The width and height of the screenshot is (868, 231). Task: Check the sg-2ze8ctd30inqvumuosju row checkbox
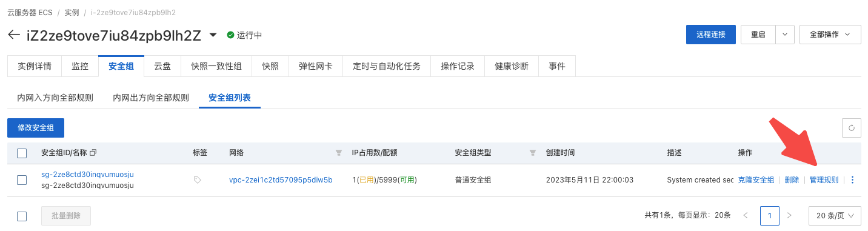point(22,180)
